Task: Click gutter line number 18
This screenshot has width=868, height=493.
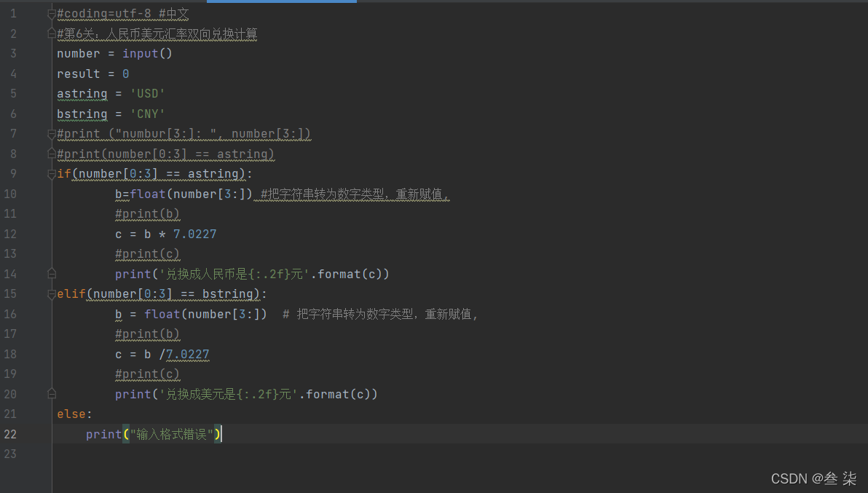Action: click(10, 354)
